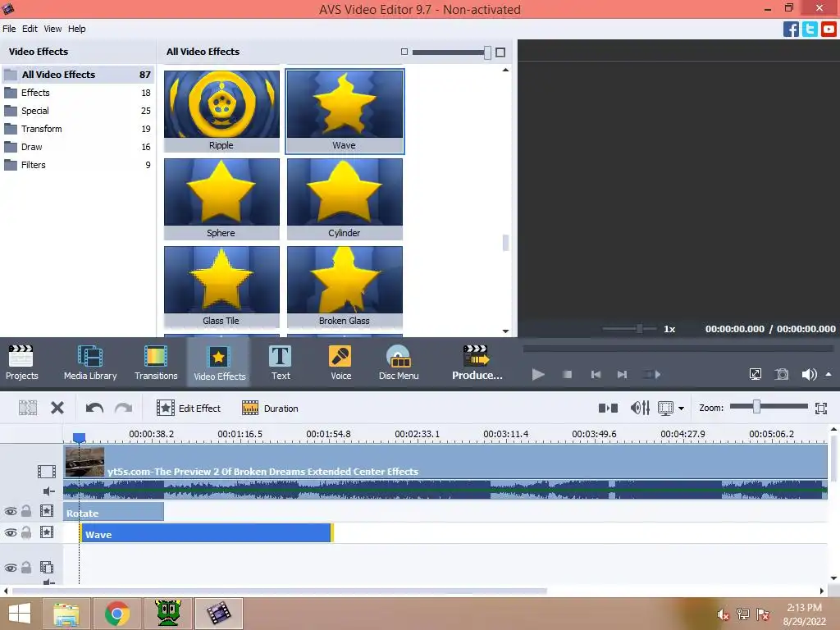Click the Produce... button

coord(477,363)
